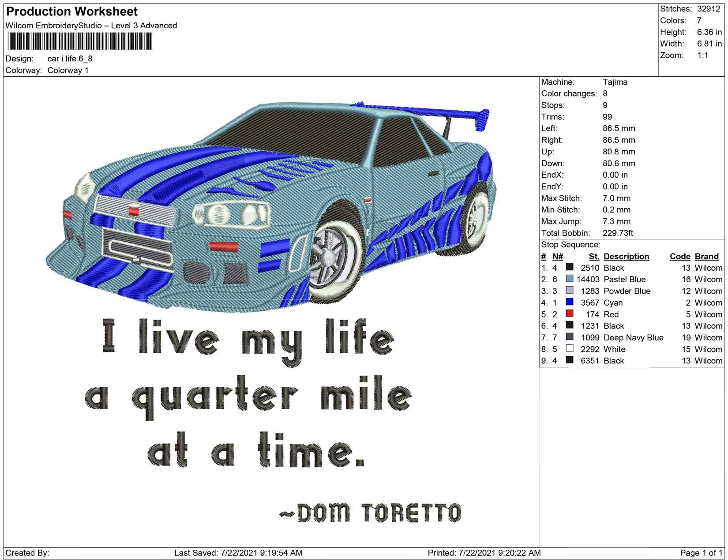Click the "EndX:" label
Viewport: 728px width, 560px height.
pyautogui.click(x=552, y=175)
